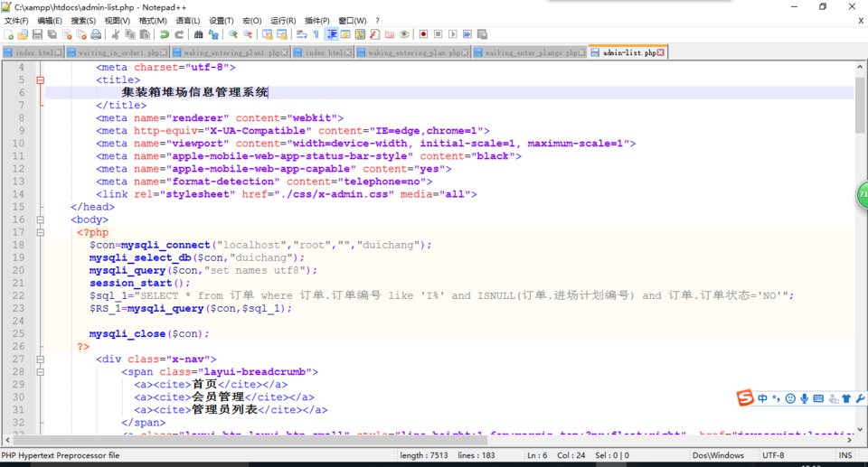Click the Save All toolbar icon
This screenshot has height=467, width=868.
pyautogui.click(x=52, y=34)
